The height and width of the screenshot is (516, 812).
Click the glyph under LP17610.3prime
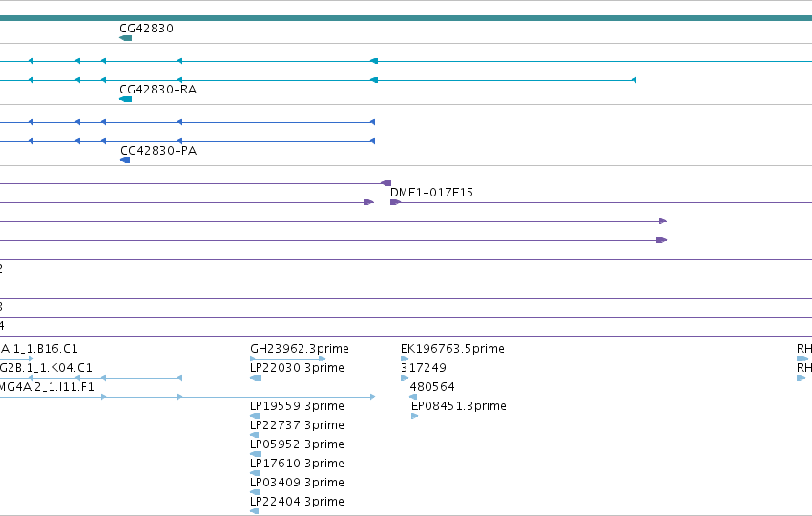tap(256, 474)
